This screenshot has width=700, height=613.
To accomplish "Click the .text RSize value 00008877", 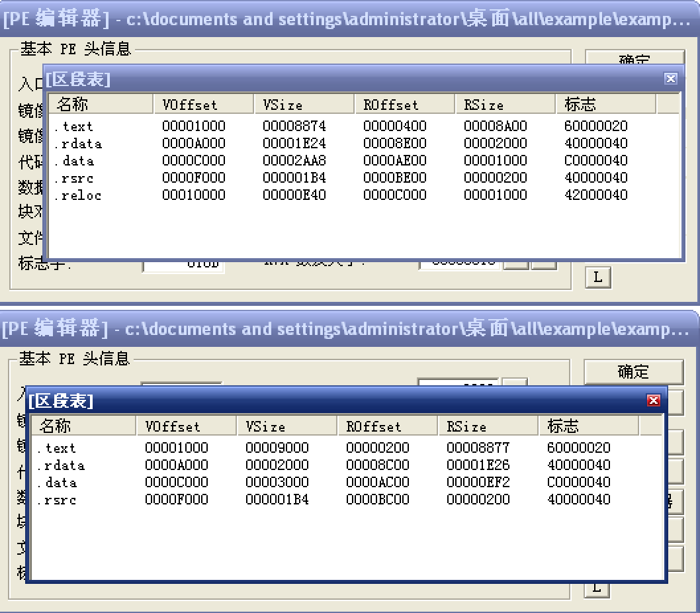I will (x=478, y=448).
